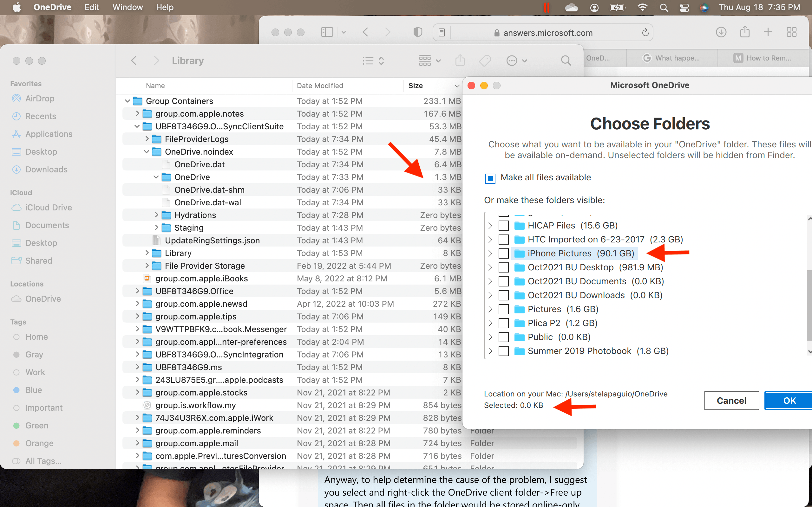Open Safari tab overview grid icon
This screenshot has height=507, width=812.
coord(791,32)
